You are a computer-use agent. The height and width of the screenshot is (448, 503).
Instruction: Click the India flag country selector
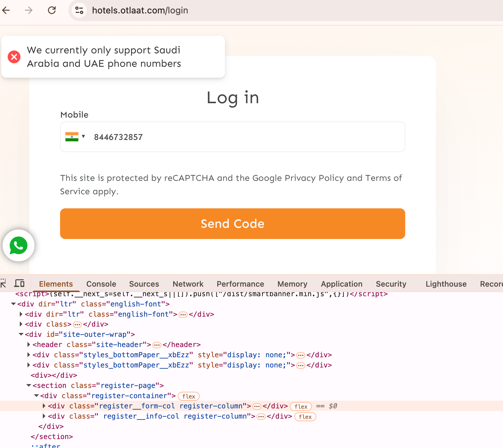click(x=75, y=137)
